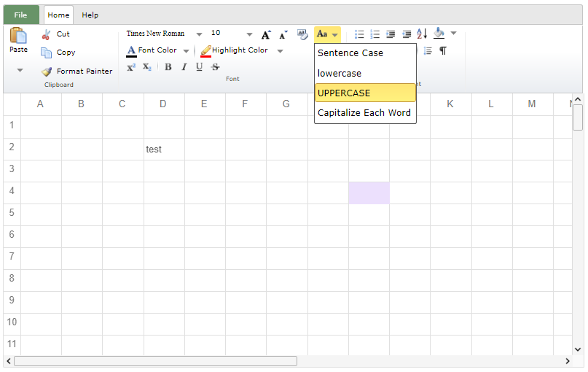Screen dimensions: 588x372
Task: Toggle bold formatting
Action: [x=168, y=67]
